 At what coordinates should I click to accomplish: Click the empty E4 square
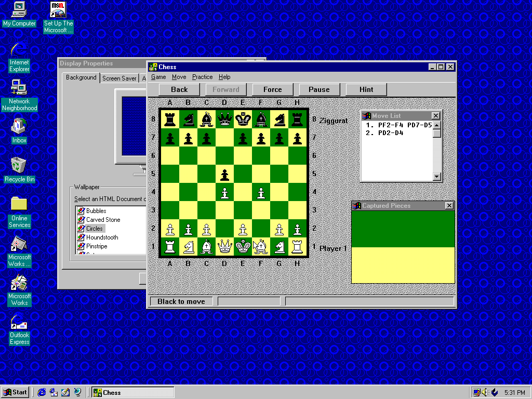coord(243,192)
